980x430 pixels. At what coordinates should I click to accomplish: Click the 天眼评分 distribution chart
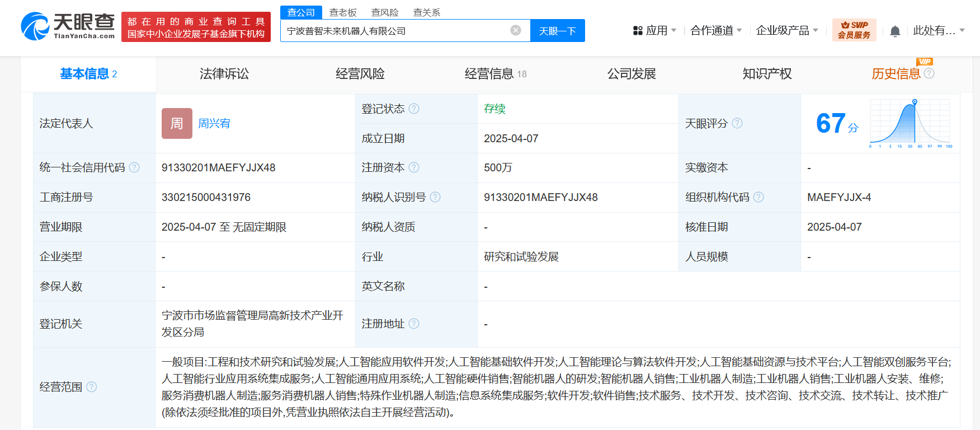coord(911,123)
